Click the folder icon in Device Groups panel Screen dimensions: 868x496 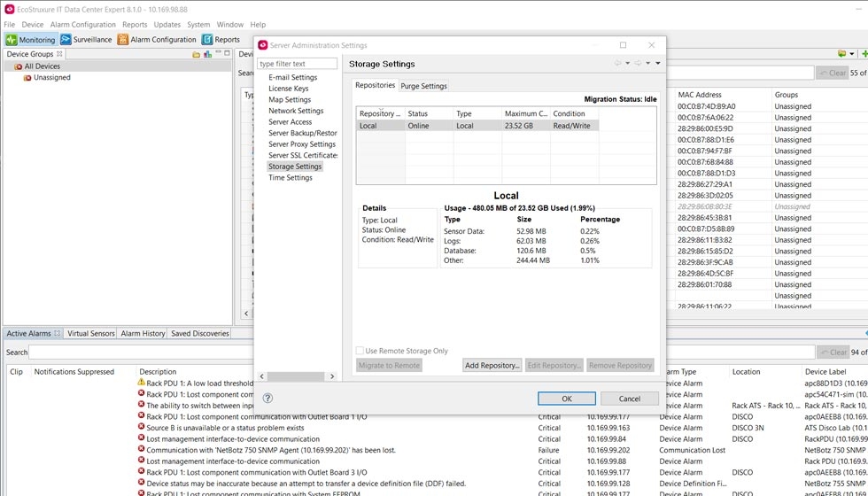click(x=197, y=55)
